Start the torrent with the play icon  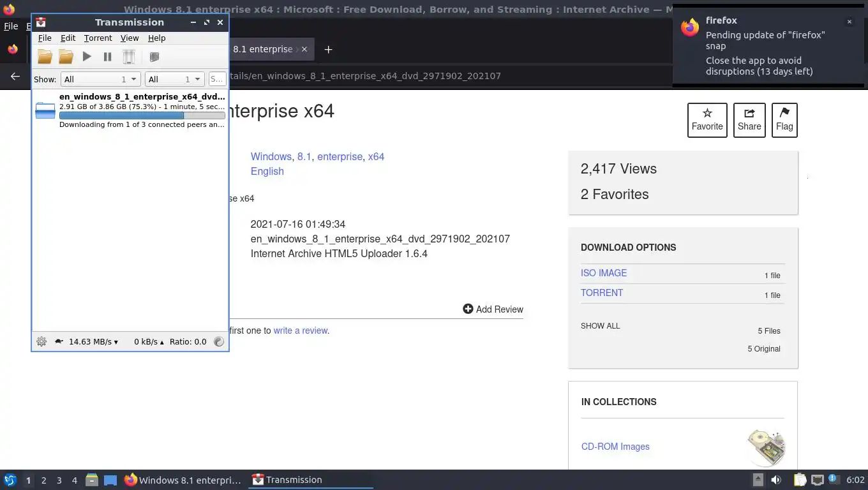click(87, 57)
